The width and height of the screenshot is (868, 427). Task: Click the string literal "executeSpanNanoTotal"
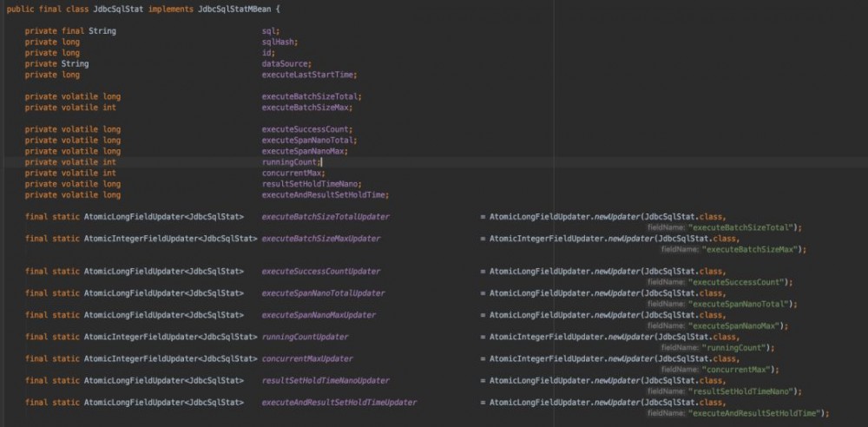[739, 304]
